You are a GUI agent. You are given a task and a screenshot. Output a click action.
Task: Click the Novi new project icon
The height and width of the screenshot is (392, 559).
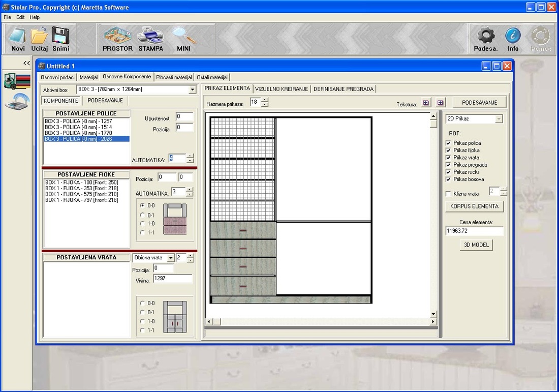(x=18, y=37)
